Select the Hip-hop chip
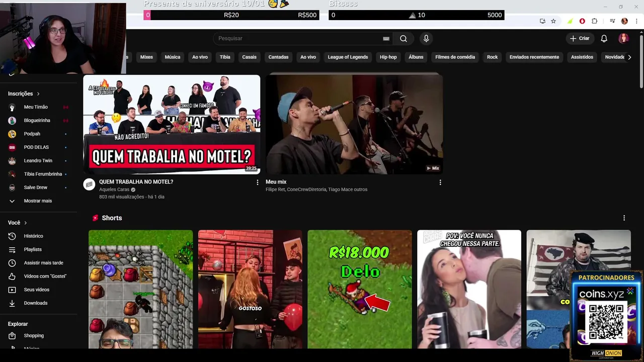Screen dimensions: 644x362 388,57
